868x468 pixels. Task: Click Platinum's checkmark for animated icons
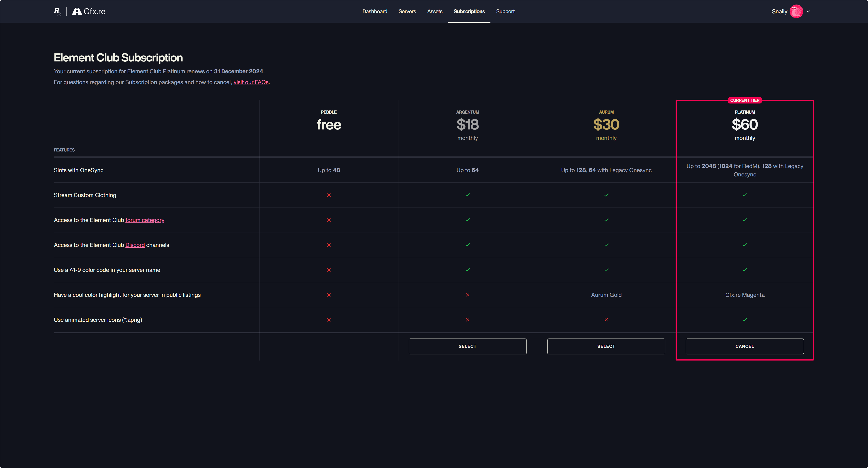[745, 320]
